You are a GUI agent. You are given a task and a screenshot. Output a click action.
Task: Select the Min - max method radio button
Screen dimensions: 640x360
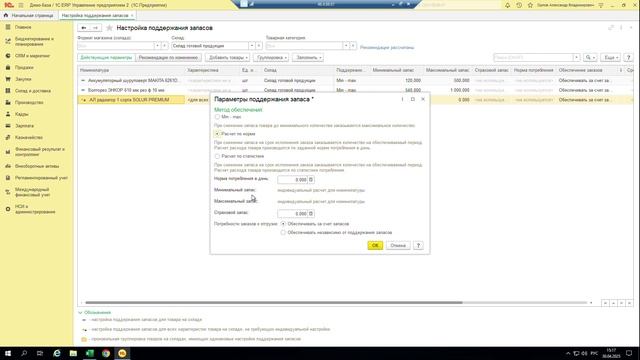[x=217, y=117]
